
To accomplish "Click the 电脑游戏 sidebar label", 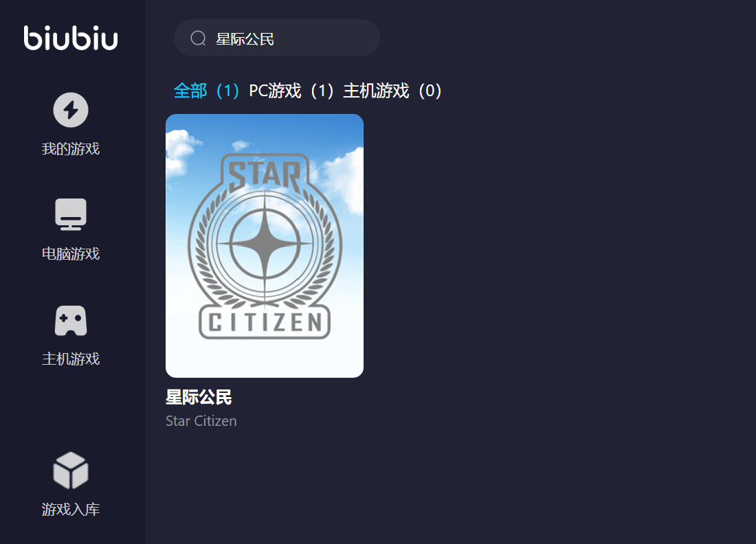I will (x=71, y=254).
